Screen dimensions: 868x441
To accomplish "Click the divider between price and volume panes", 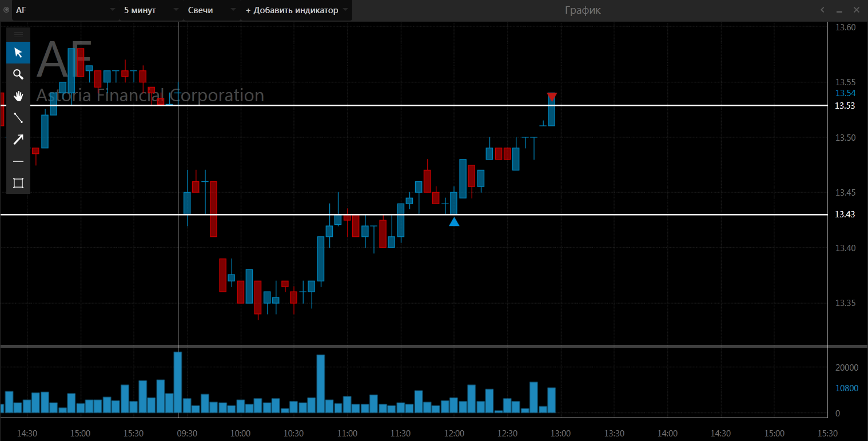I will point(434,346).
